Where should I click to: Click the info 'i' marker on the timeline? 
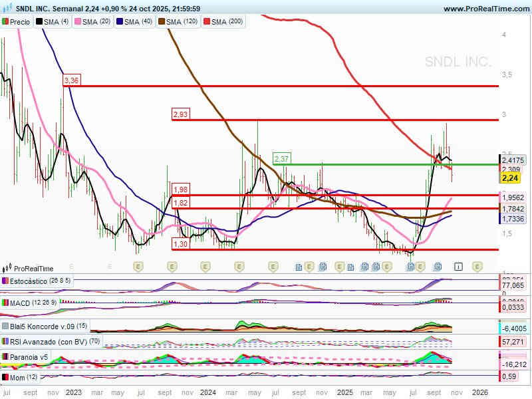tap(458, 267)
